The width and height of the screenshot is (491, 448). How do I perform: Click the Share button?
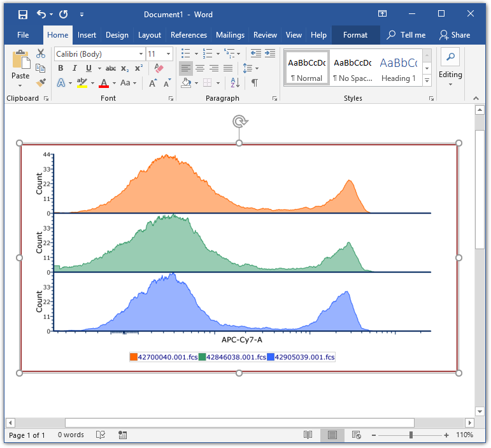[x=455, y=35]
